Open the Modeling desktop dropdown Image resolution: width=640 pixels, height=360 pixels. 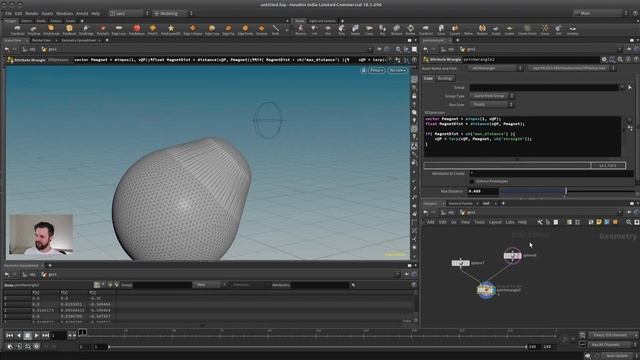click(172, 13)
